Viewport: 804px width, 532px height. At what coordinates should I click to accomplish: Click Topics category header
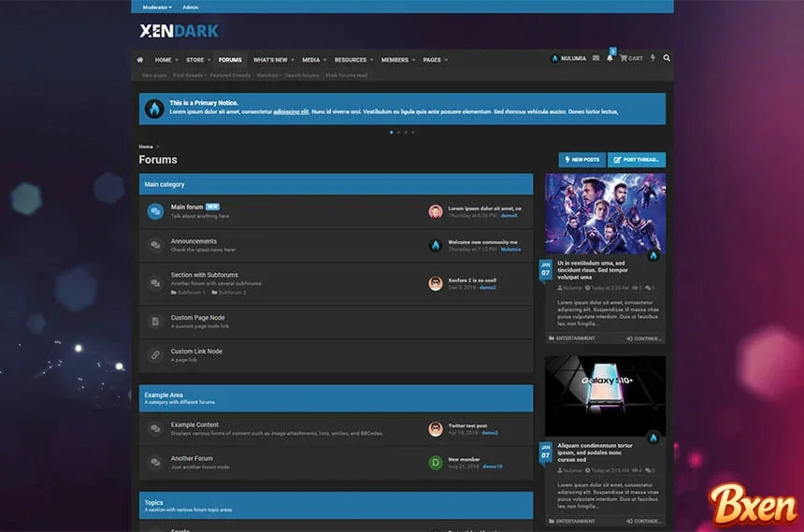(x=336, y=505)
